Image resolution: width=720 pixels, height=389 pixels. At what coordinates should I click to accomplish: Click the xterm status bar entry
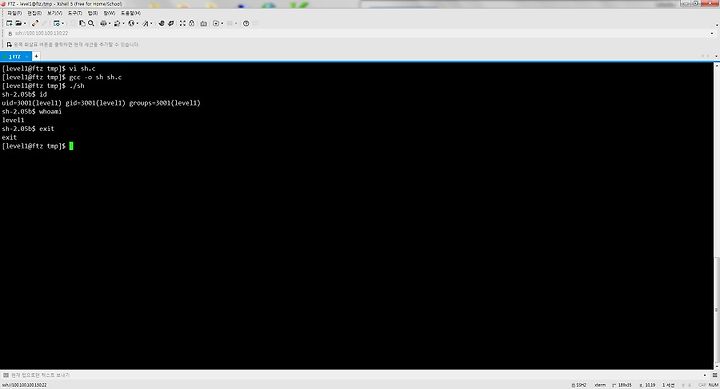coord(600,385)
